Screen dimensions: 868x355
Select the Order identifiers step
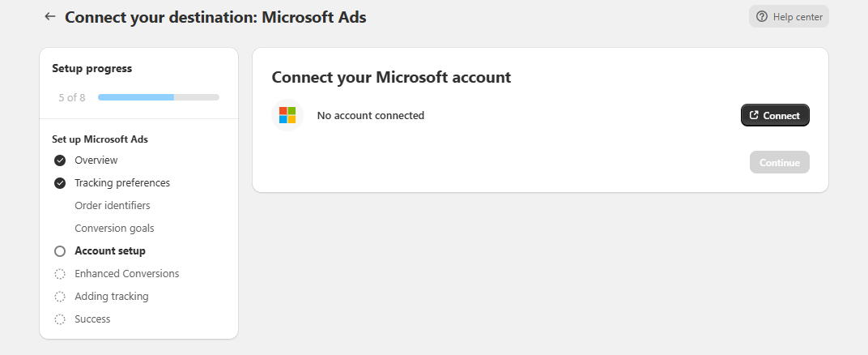tap(113, 206)
